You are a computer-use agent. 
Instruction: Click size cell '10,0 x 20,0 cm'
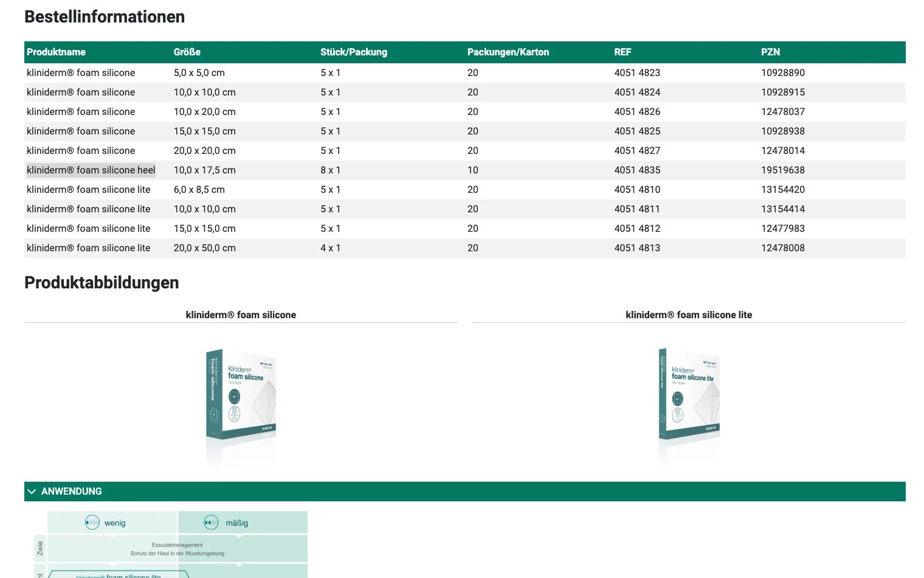(205, 112)
